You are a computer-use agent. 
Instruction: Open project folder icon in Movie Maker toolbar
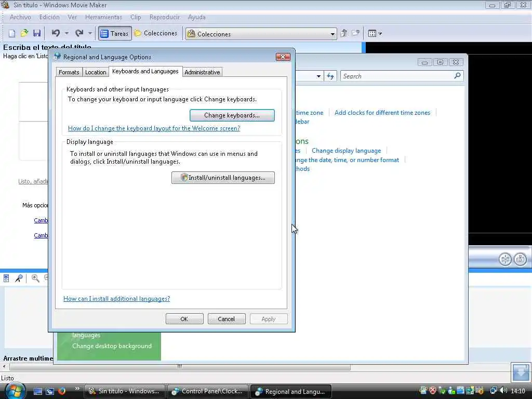24,33
